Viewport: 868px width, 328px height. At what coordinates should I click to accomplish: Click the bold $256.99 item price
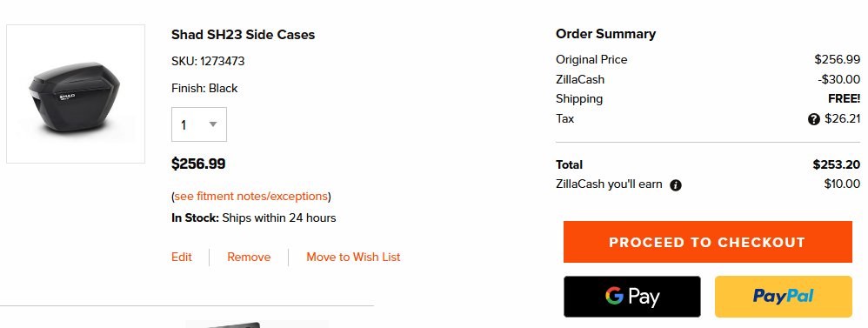pyautogui.click(x=198, y=164)
